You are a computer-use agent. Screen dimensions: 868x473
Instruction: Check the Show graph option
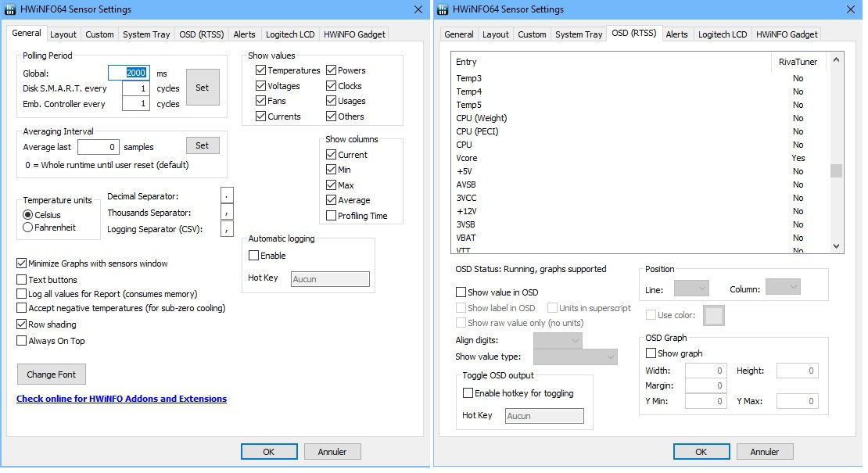click(x=651, y=353)
